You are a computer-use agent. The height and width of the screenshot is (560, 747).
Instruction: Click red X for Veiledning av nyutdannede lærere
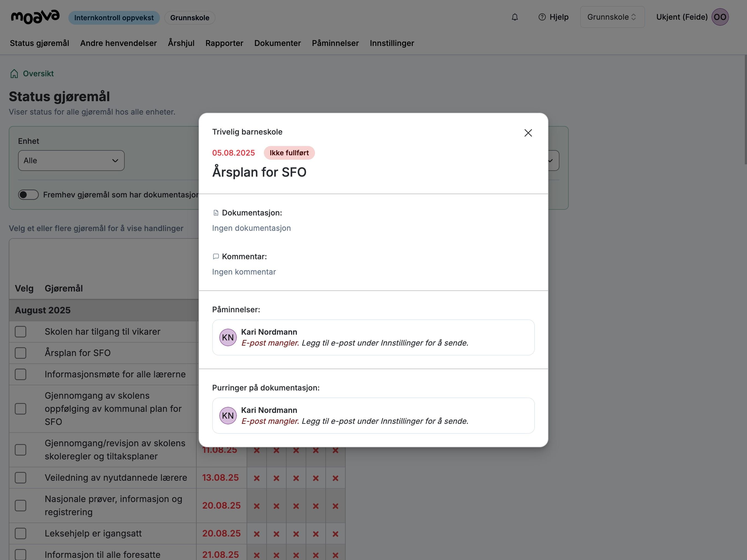pos(257,478)
